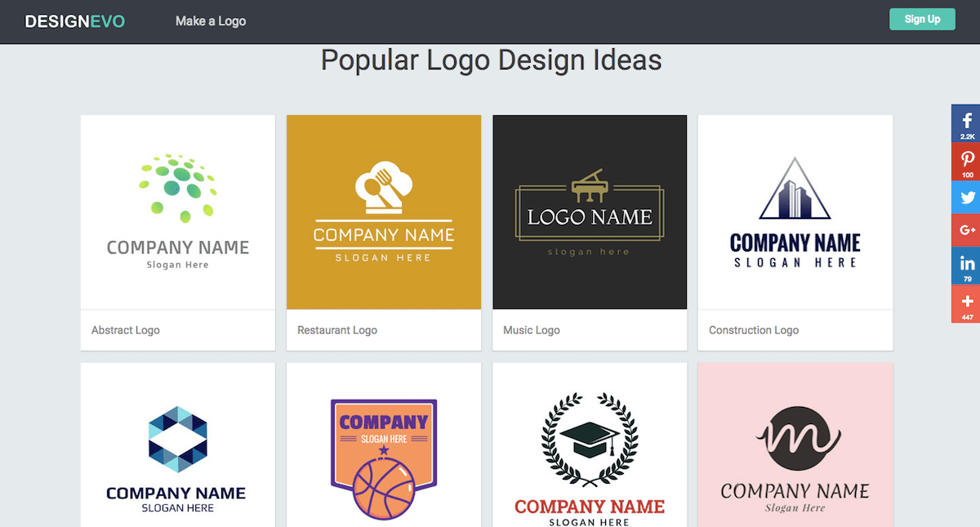Click the Popular Logo Design Ideas heading
Image resolution: width=980 pixels, height=527 pixels.
click(491, 60)
